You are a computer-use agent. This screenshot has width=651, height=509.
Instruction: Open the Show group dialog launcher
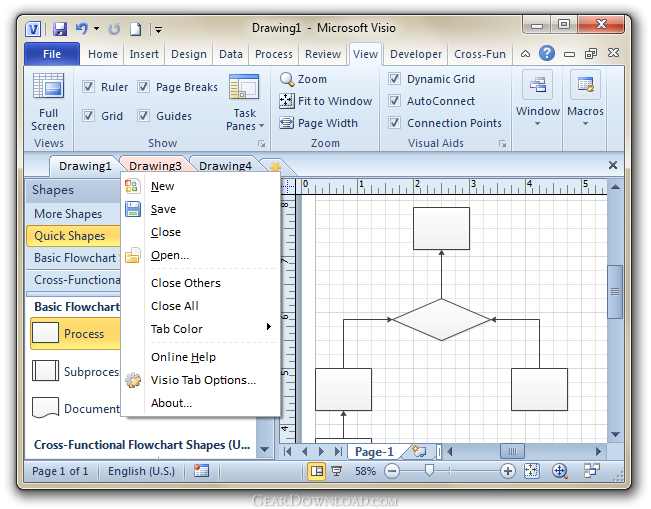click(262, 144)
